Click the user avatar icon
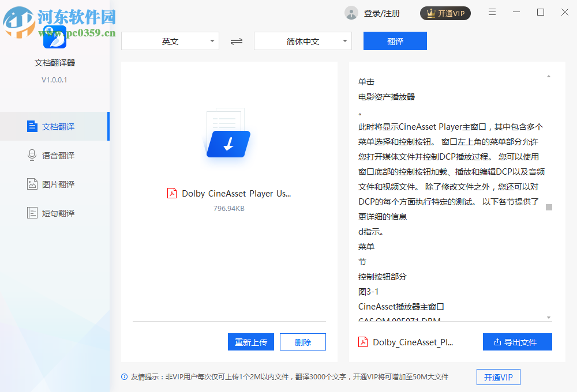Image resolution: width=577 pixels, height=392 pixels. (351, 12)
